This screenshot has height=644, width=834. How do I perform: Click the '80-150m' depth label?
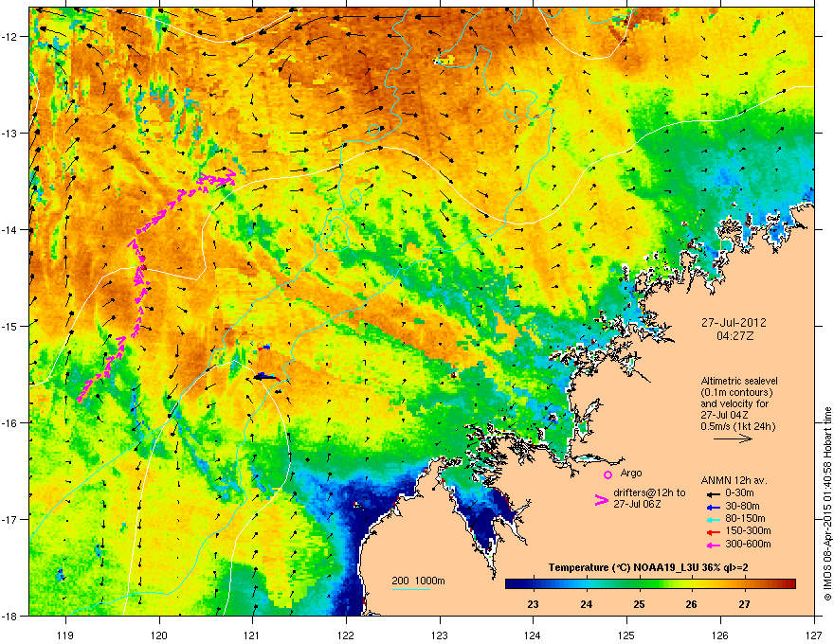[x=745, y=519]
